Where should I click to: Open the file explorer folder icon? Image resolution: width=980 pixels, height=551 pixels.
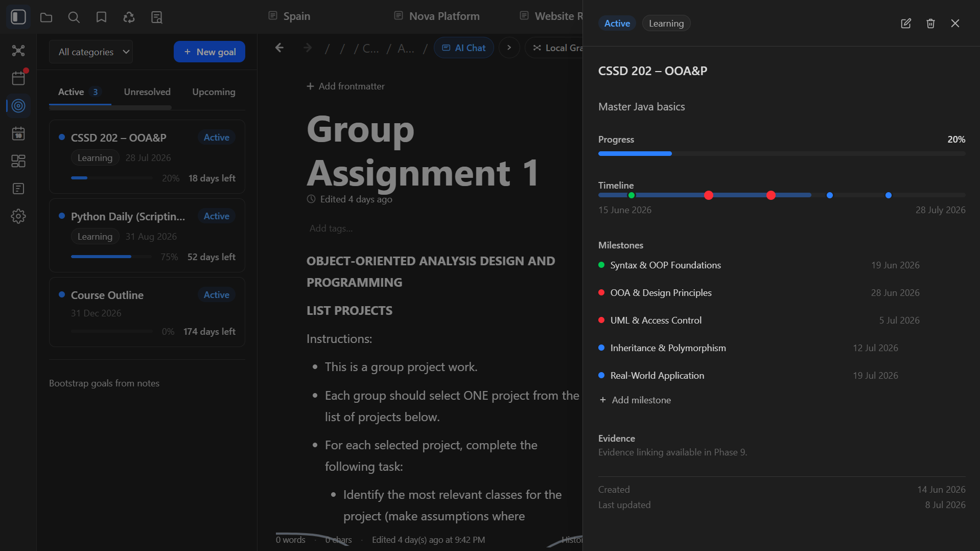point(46,17)
